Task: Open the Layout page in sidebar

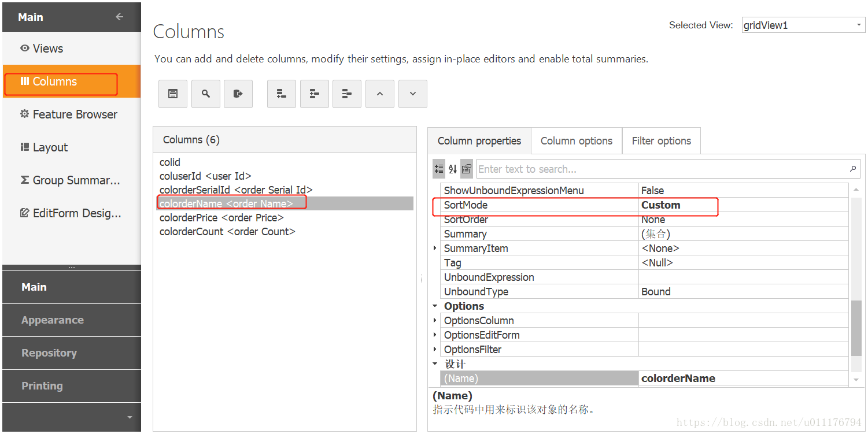Action: pyautogui.click(x=72, y=147)
